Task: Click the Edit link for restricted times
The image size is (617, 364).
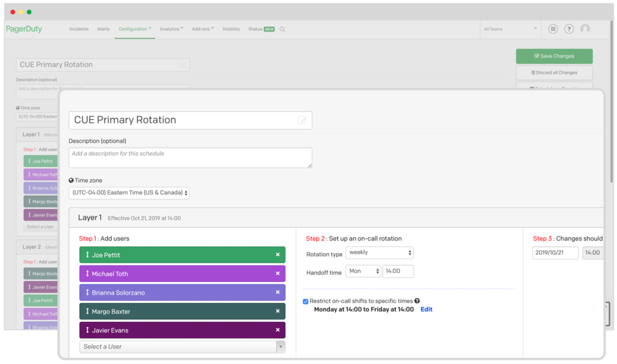Action: click(426, 309)
